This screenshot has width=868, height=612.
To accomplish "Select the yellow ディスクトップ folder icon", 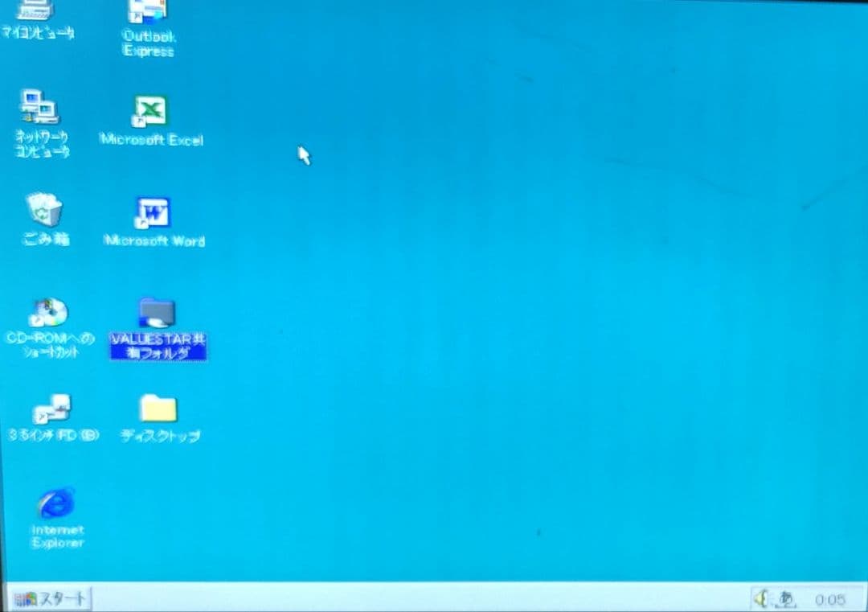I will click(x=158, y=409).
